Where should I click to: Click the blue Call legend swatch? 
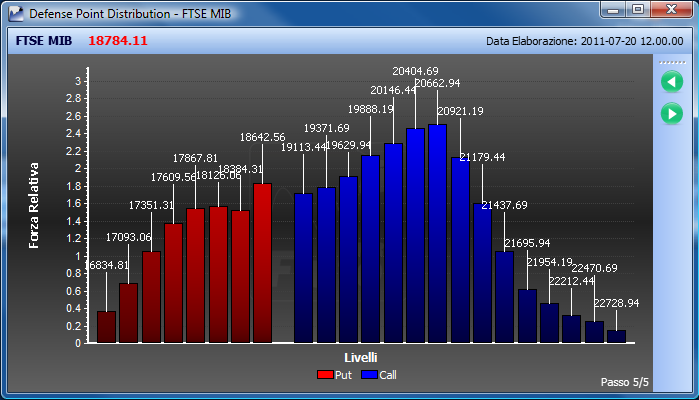coord(369,375)
